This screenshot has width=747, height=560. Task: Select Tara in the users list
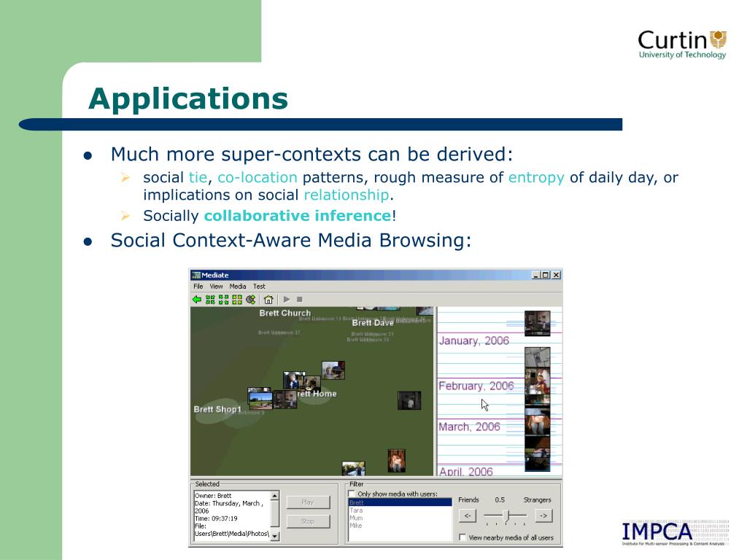pos(400,510)
